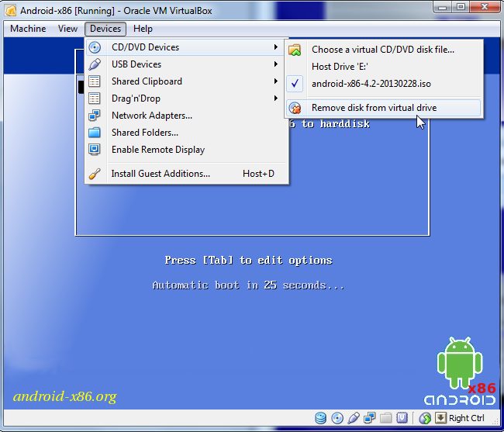Open the Machine menu
Screen dimensions: 504x432
pos(28,29)
